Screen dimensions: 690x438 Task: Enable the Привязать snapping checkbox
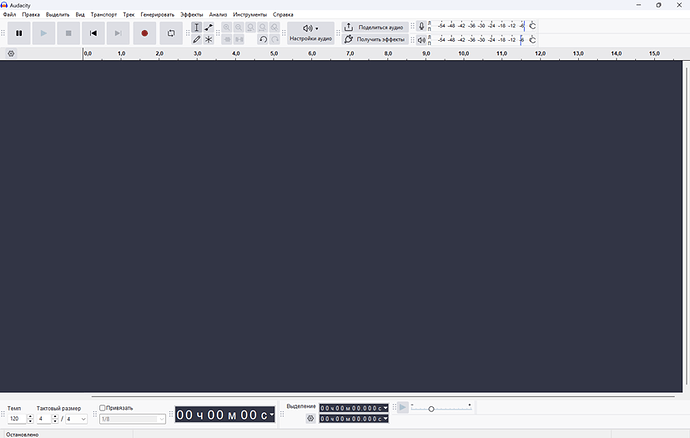coord(102,408)
